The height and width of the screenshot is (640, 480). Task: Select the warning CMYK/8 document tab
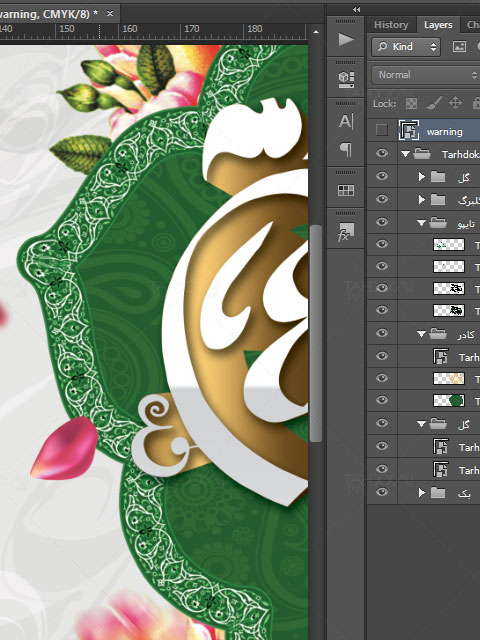48,14
